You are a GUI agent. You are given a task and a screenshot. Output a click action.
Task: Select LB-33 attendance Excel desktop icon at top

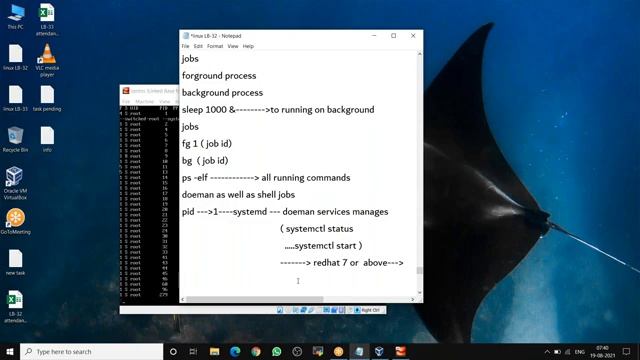(x=47, y=20)
